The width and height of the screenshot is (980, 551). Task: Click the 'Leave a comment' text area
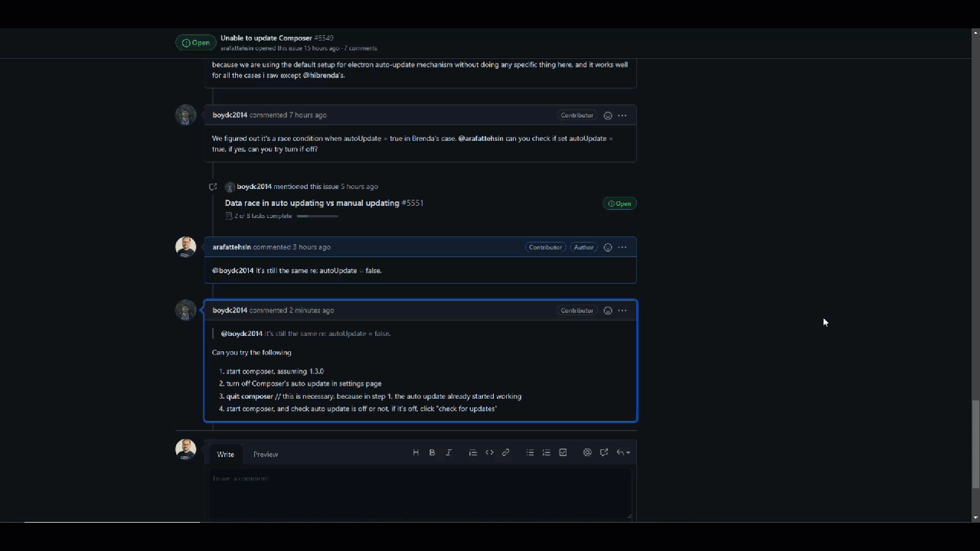pyautogui.click(x=420, y=493)
